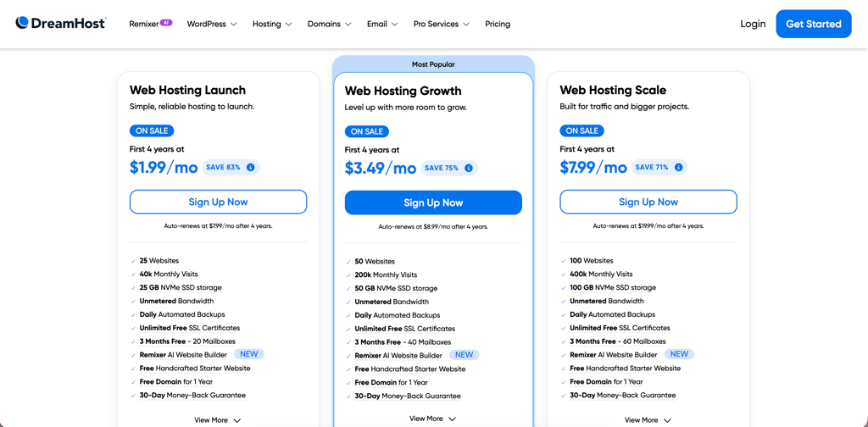Sign Up Now for Web Hosting Launch

(218, 202)
